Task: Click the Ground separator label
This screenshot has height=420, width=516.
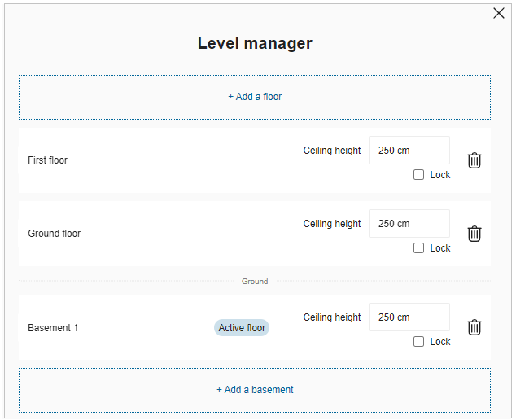Action: click(x=255, y=282)
